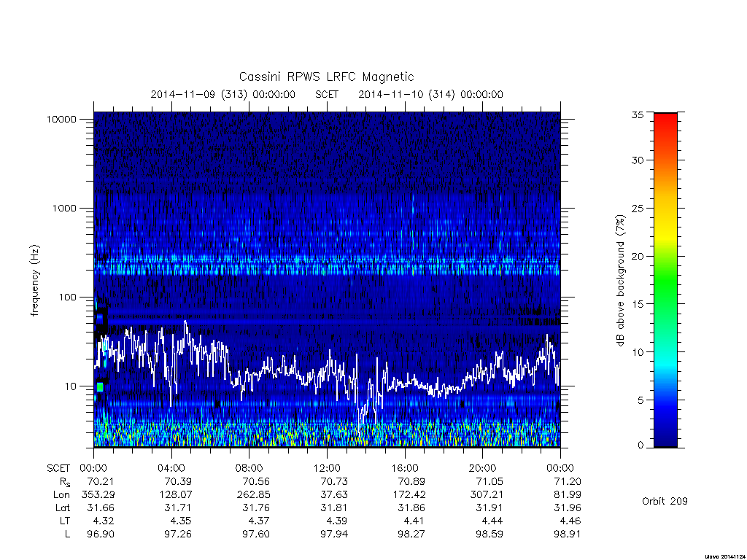The height and width of the screenshot is (560, 747).
Task: Click the longitude value '128.07'
Action: point(176,495)
